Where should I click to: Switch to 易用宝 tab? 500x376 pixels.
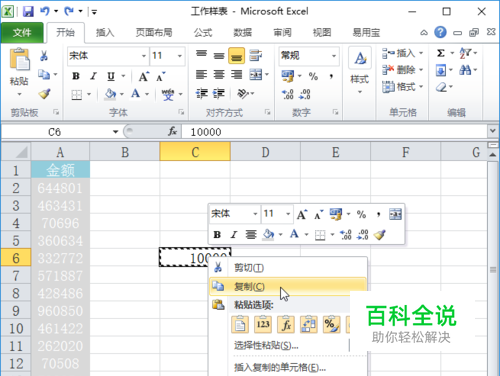[366, 32]
